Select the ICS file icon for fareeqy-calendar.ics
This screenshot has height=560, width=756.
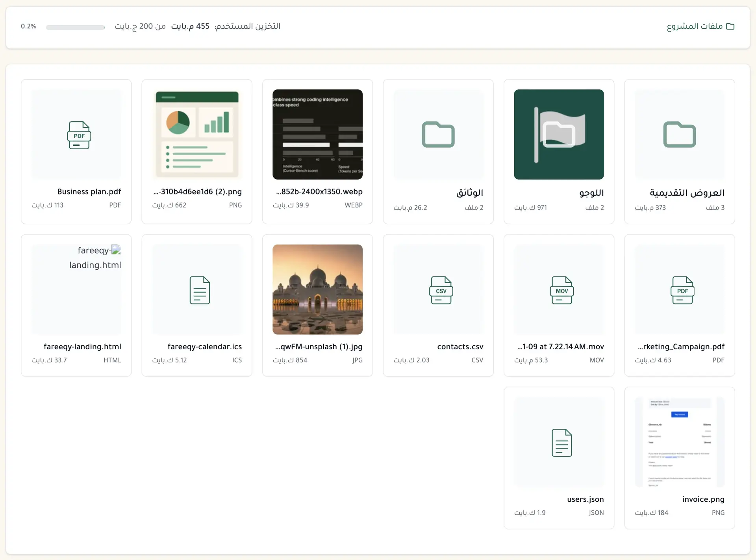[x=199, y=290]
